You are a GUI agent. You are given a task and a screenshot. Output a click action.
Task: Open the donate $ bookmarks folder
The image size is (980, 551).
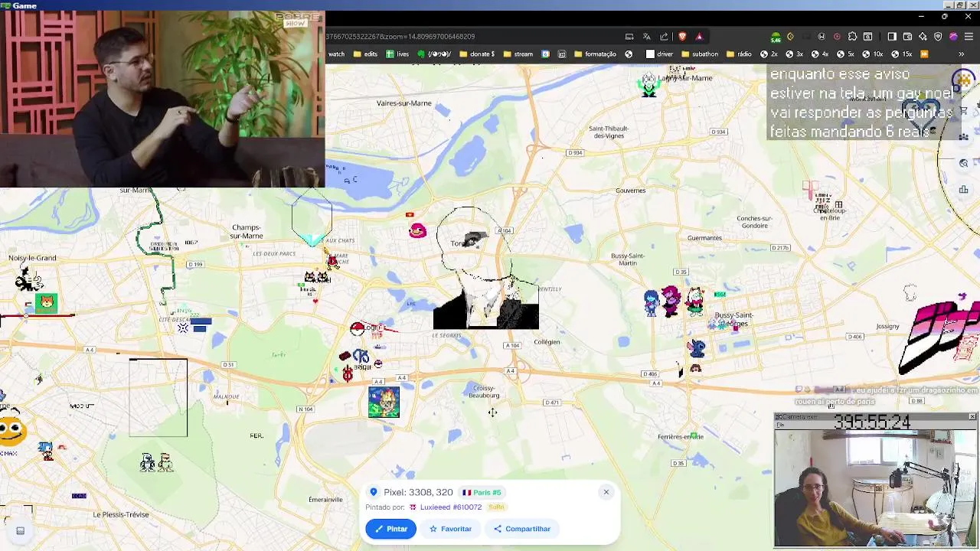tap(477, 54)
